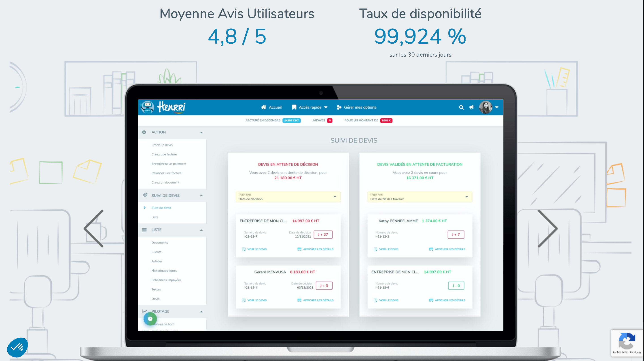The image size is (644, 361).
Task: Click Créez un devis action link
Action: tap(161, 145)
